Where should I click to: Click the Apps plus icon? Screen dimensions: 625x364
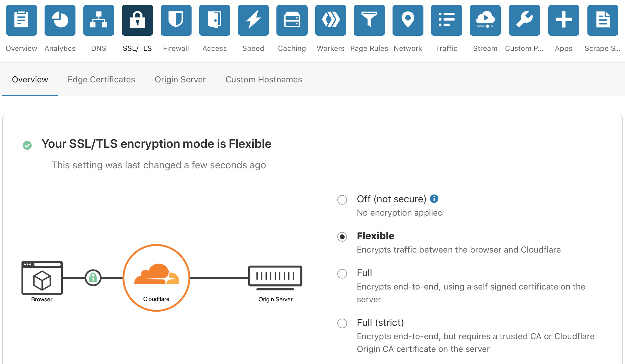point(564,20)
